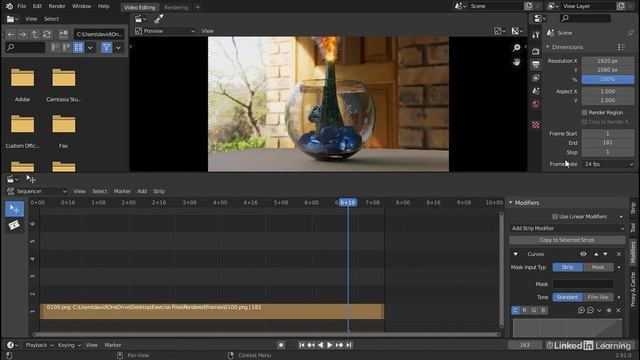Image resolution: width=640 pixels, height=360 pixels.
Task: Select the R curve channel
Action: click(x=524, y=311)
